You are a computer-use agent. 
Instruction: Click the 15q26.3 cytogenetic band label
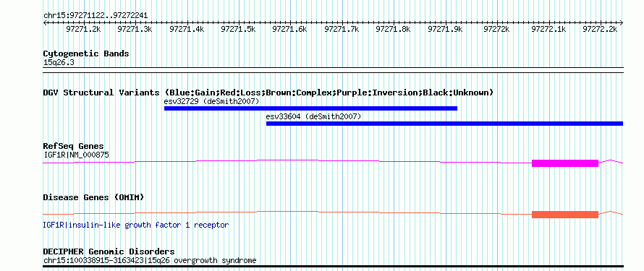(59, 63)
